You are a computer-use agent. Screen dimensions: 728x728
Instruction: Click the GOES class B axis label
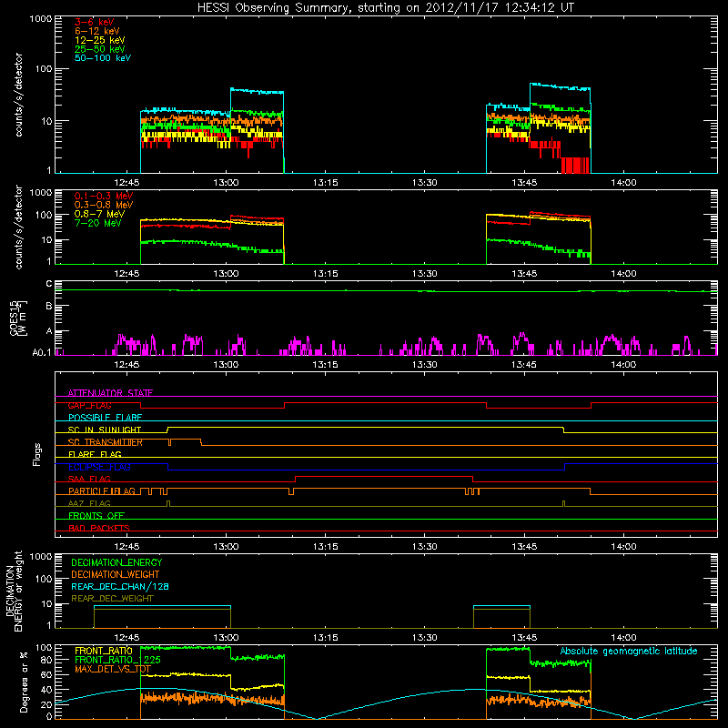49,306
